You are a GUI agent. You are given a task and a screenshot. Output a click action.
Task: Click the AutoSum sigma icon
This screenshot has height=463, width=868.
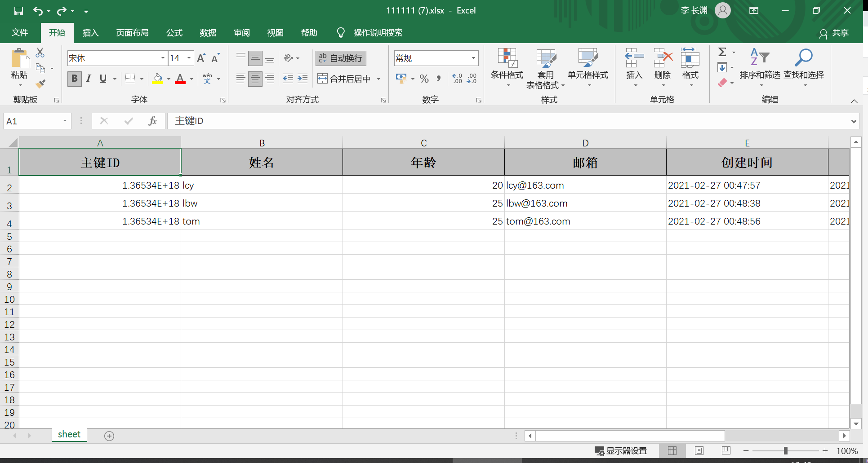[722, 52]
